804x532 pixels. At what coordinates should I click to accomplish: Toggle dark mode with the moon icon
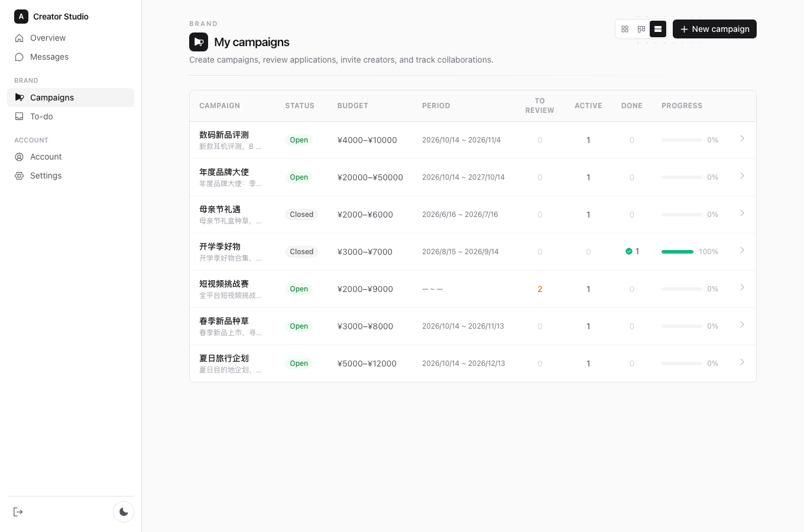click(x=124, y=512)
